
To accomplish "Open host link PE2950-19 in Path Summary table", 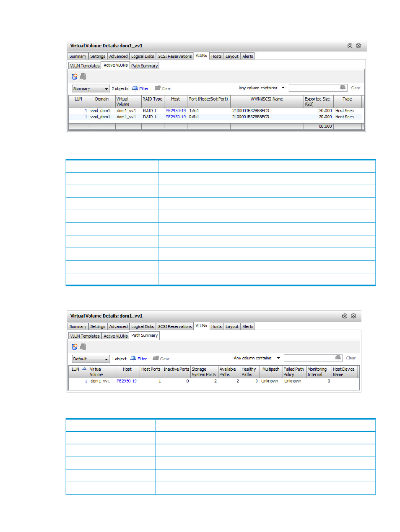I will pyautogui.click(x=127, y=381).
